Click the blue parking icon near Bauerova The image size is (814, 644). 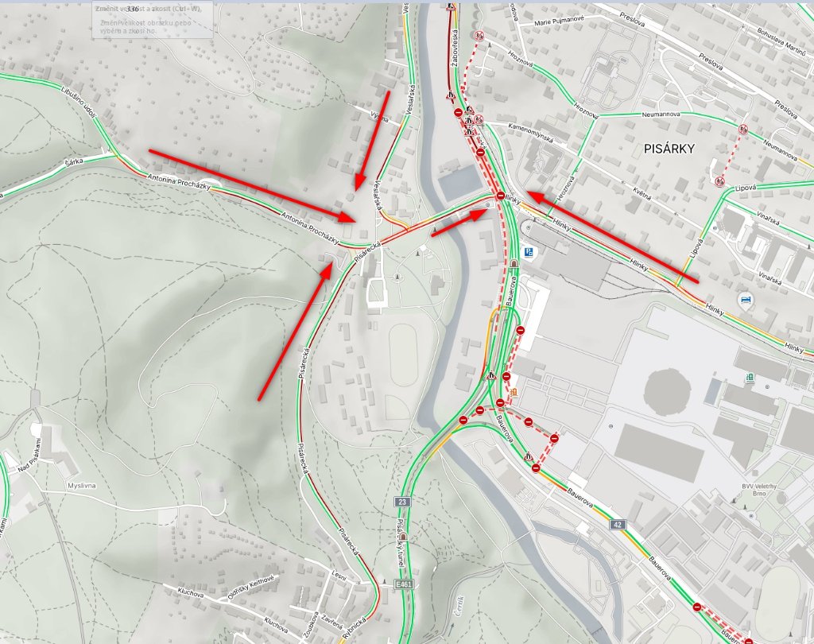(x=529, y=251)
